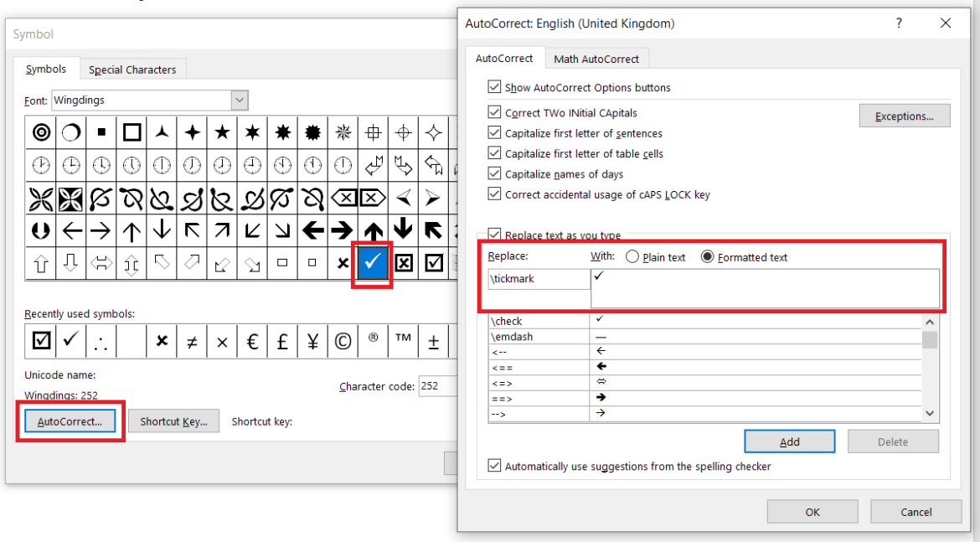Toggle Correct accidental cAPS LOCK usage checkbox
Screen dimensions: 980x542
point(494,194)
